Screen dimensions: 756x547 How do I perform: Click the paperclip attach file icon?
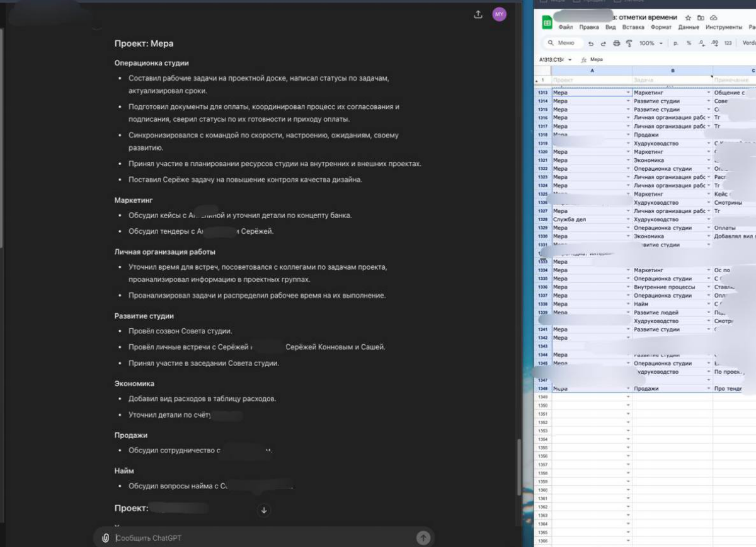tap(105, 538)
